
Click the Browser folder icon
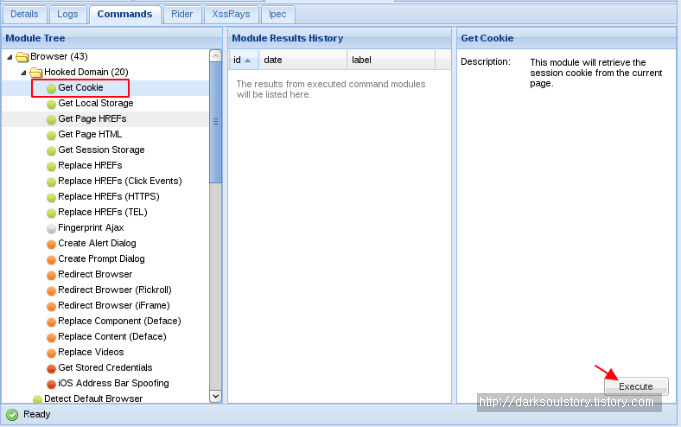(x=22, y=57)
